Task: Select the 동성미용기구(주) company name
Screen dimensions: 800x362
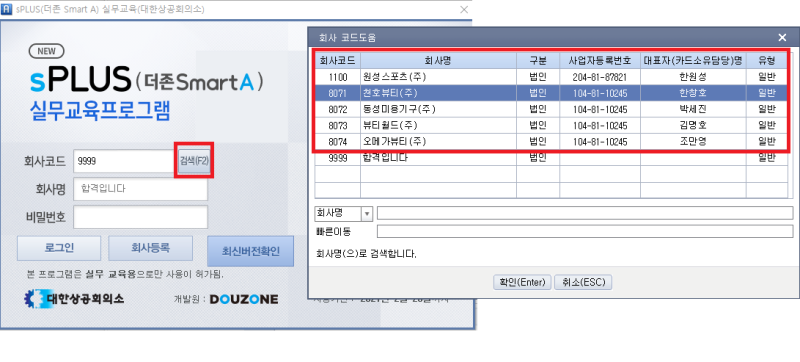Action: (x=399, y=109)
